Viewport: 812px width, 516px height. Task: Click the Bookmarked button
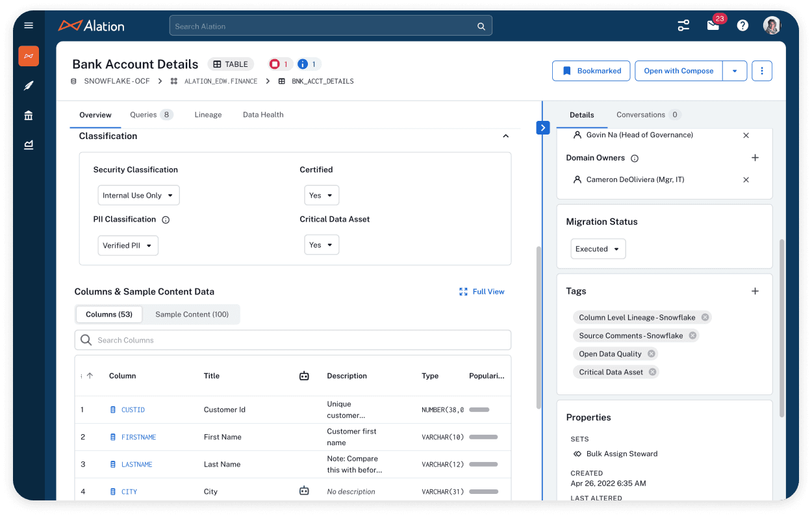coord(591,70)
